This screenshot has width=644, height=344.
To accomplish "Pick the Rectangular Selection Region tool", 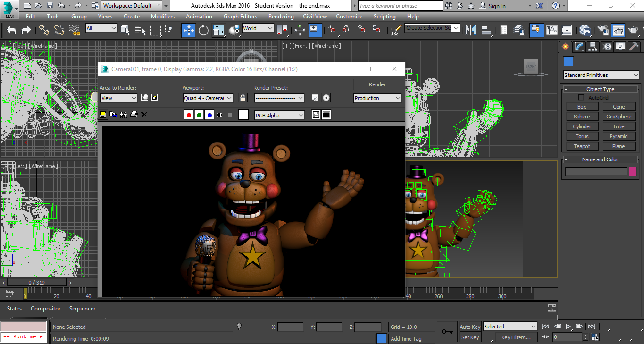I will click(x=155, y=30).
